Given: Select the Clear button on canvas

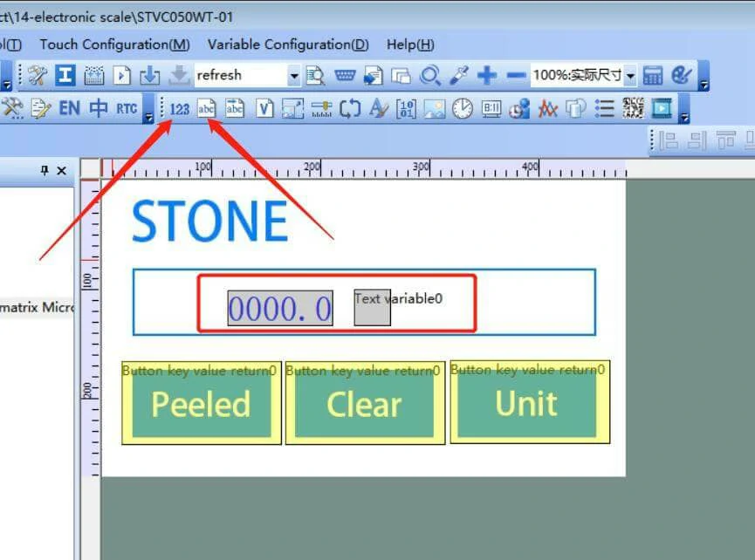Looking at the screenshot, I should point(365,403).
